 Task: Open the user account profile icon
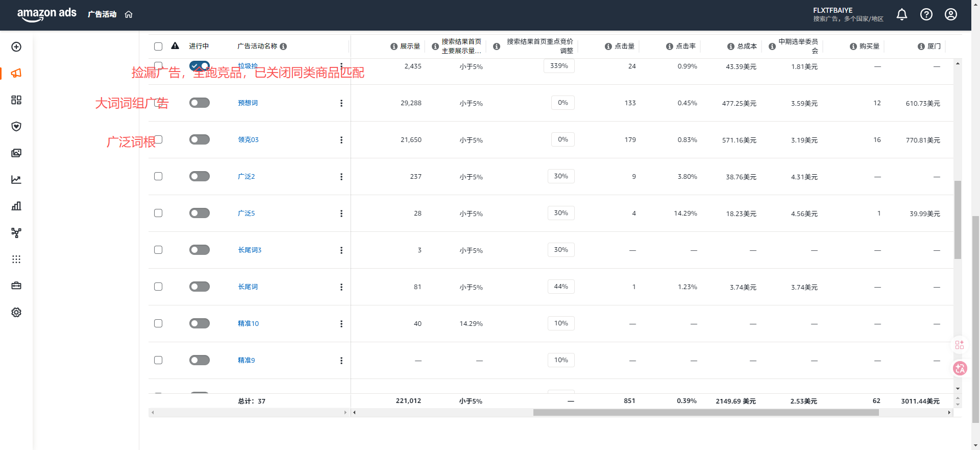tap(951, 14)
